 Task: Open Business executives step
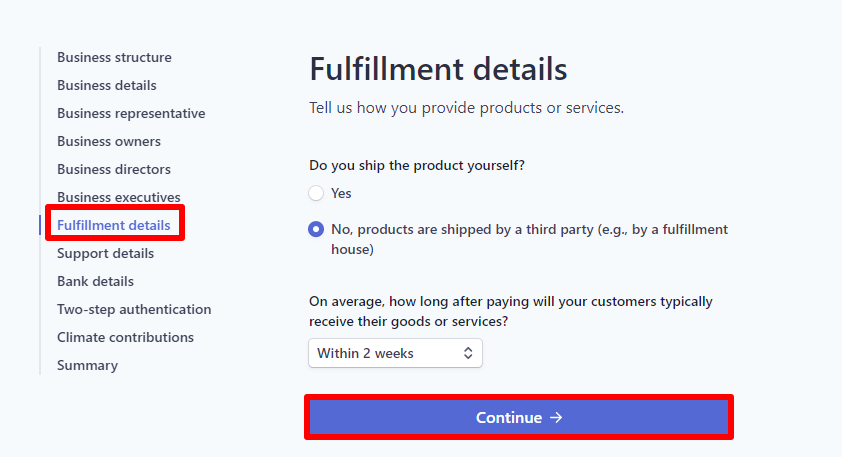119,197
